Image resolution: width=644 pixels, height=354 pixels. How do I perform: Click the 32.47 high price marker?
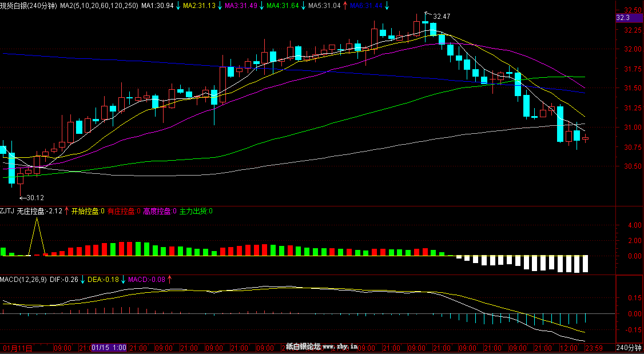click(440, 17)
